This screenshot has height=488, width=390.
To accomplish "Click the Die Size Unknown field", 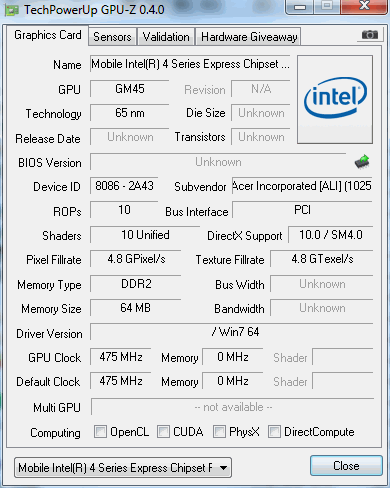I will tap(261, 113).
